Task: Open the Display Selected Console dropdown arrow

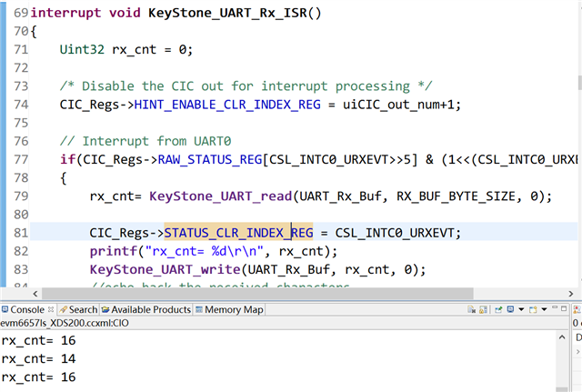Action: [521, 309]
